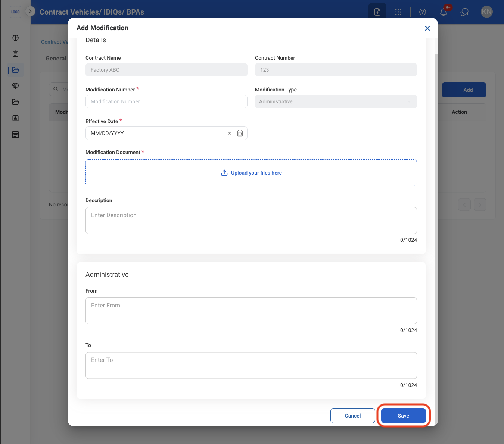The image size is (504, 444).
Task: Open the apps grid menu
Action: click(x=398, y=12)
